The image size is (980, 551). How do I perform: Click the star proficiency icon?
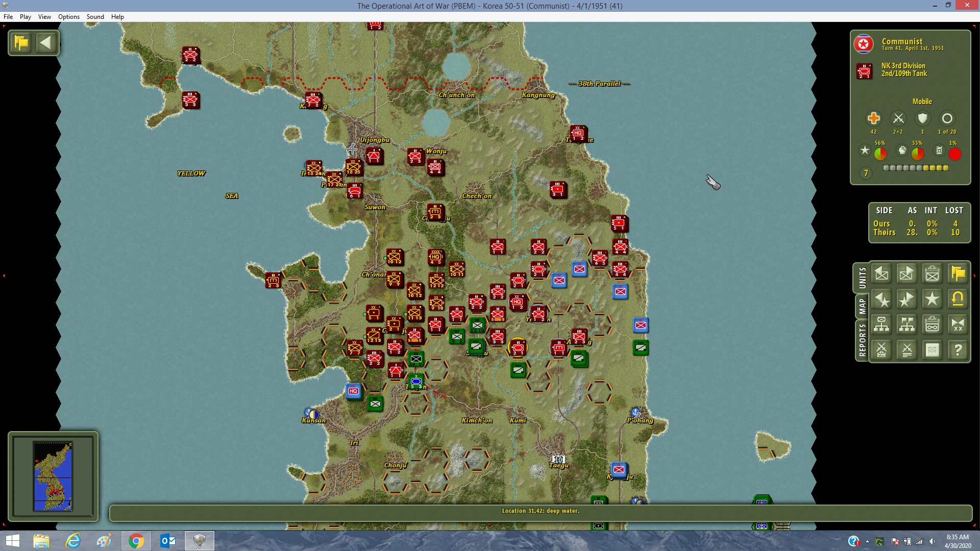coord(865,151)
